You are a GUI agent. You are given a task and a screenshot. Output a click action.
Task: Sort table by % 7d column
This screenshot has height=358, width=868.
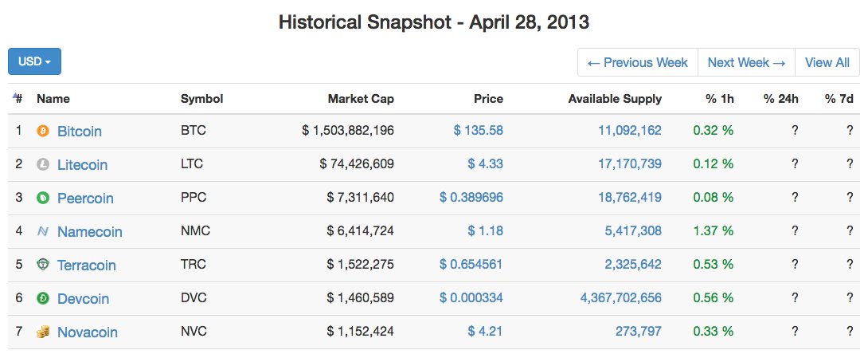coord(839,99)
